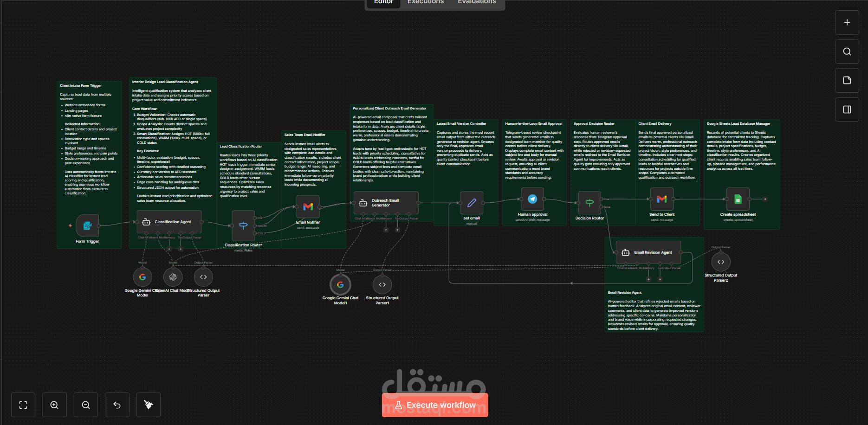
Task: Open the node search magnifier button
Action: point(847,52)
